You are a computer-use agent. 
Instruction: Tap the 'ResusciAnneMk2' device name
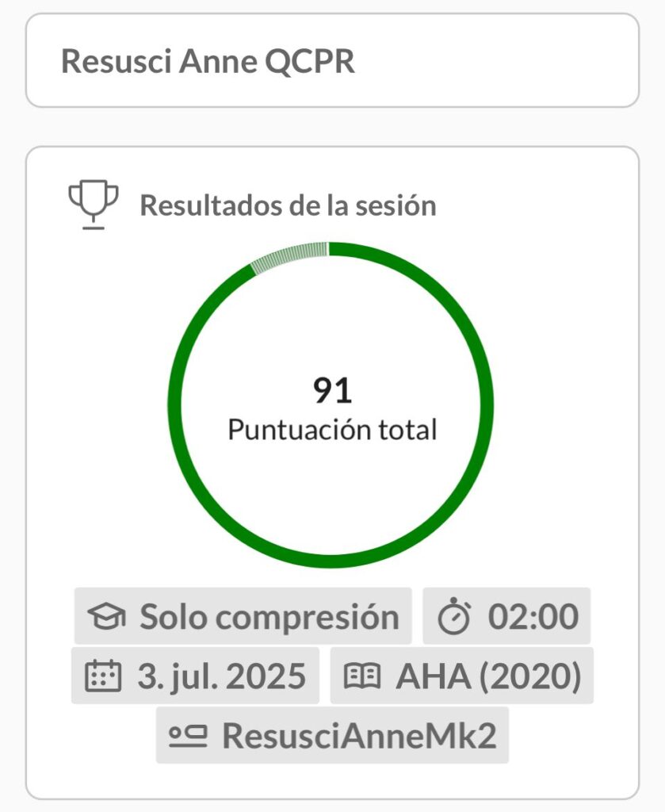point(359,736)
